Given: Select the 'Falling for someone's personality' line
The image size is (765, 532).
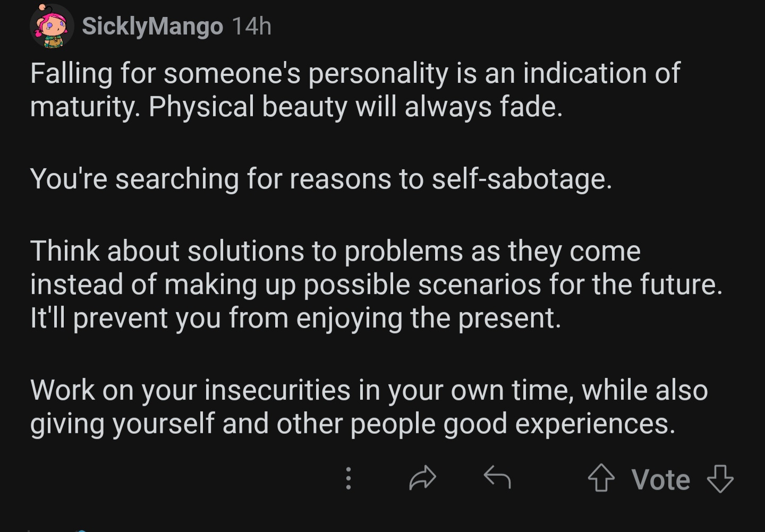Looking at the screenshot, I should [x=355, y=73].
